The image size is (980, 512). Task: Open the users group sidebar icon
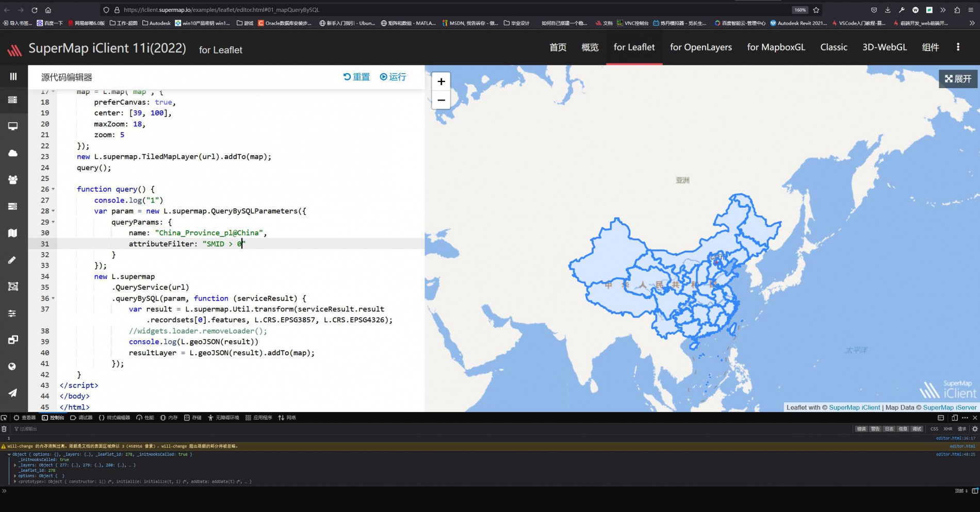[x=13, y=179]
